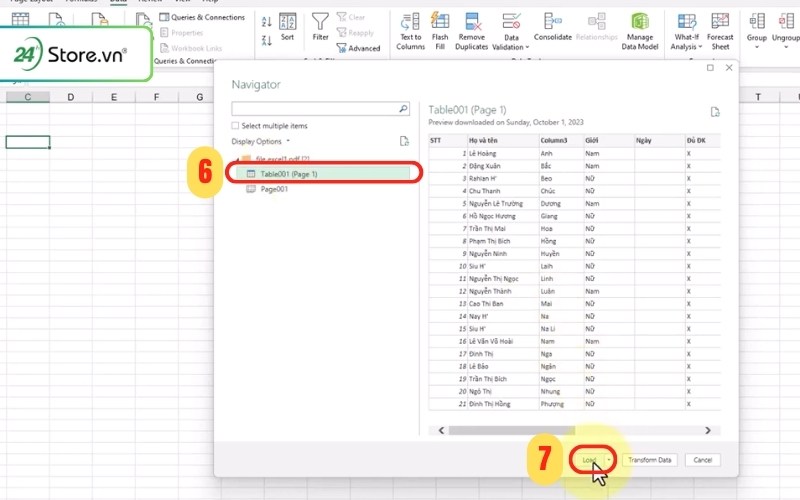Click the Clear filter command

[x=351, y=17]
